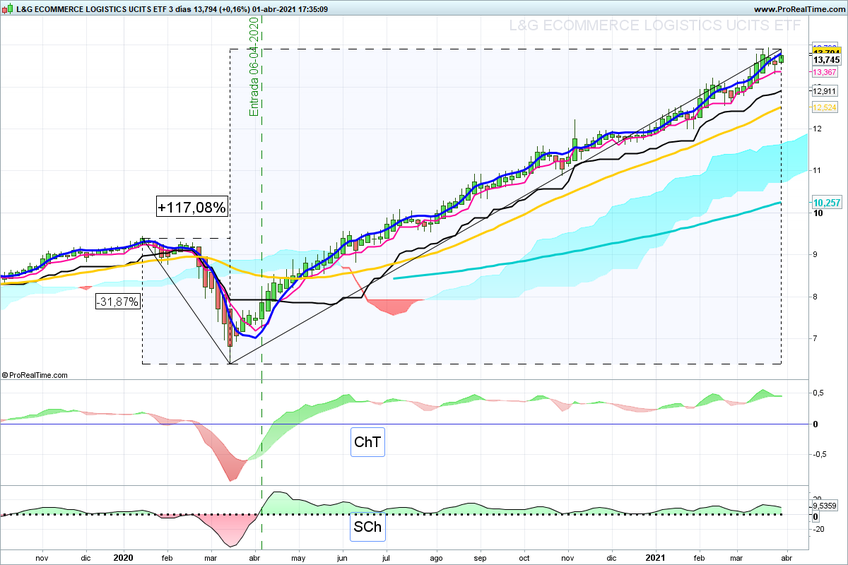Select the yellow 12,524 price tag
The width and height of the screenshot is (848, 565).
coord(825,108)
